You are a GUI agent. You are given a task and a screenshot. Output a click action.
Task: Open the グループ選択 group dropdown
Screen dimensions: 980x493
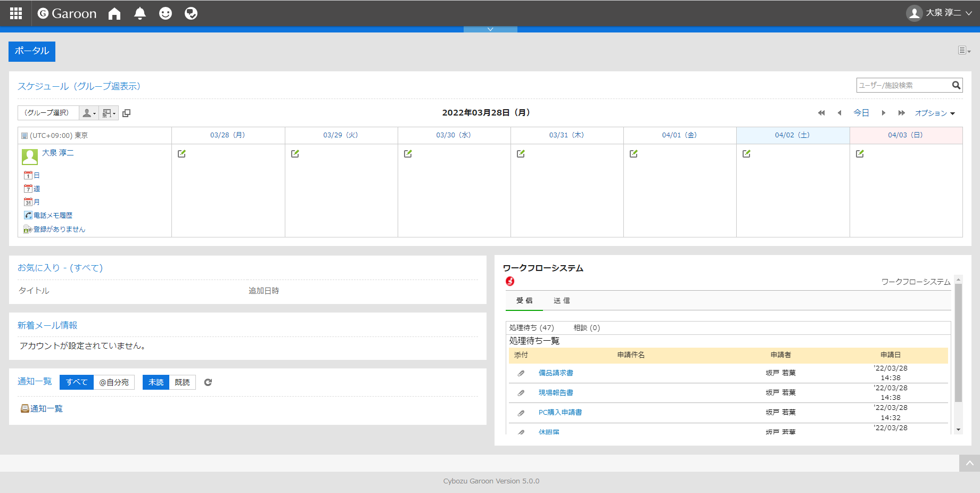(48, 113)
